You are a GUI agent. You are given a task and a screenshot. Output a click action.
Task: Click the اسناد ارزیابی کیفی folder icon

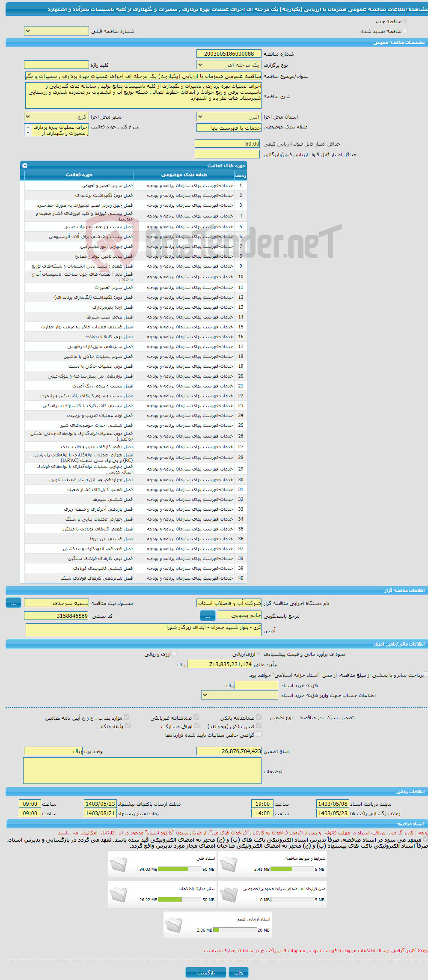click(x=174, y=926)
